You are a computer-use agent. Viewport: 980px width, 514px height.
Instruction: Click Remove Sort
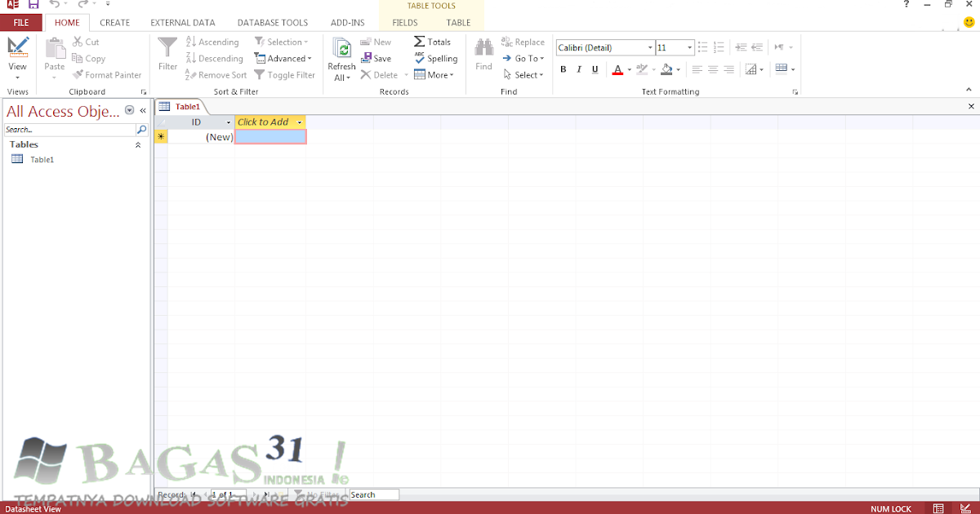coord(216,75)
